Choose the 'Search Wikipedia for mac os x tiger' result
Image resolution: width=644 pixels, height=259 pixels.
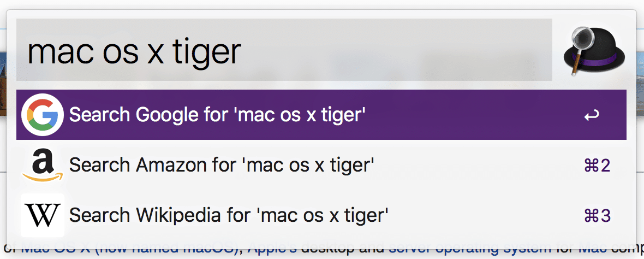click(321, 215)
